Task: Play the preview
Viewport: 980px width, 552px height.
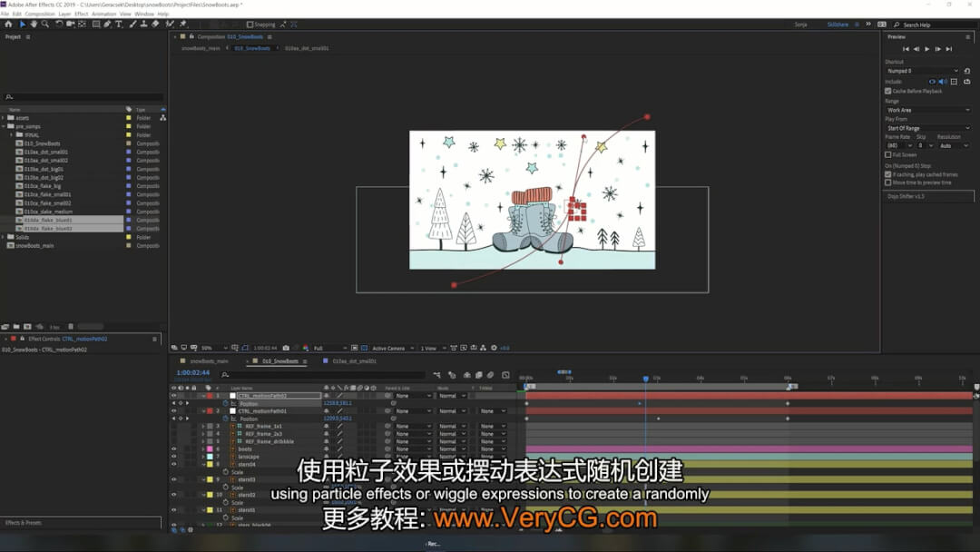Action: click(926, 49)
